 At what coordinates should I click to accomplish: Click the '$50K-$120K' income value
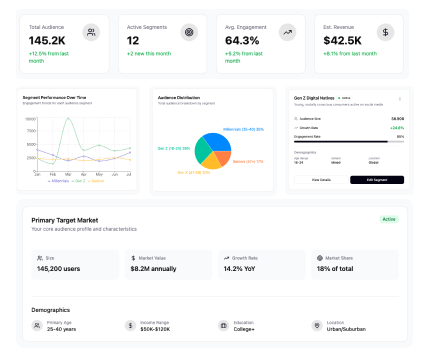(155, 329)
